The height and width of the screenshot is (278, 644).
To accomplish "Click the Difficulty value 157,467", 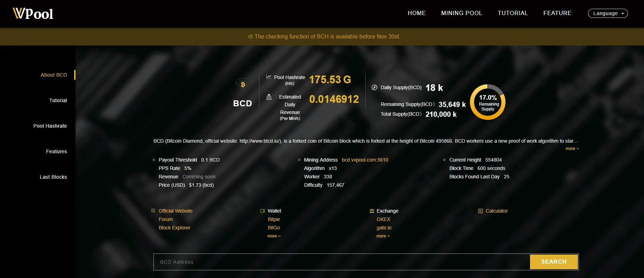I will (336, 185).
